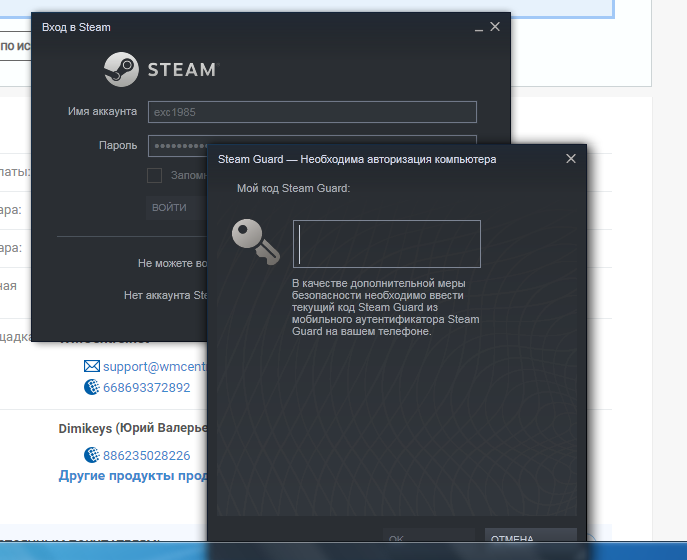Click the Steam Guard dialog title bar text
This screenshot has width=687, height=560.
357,159
